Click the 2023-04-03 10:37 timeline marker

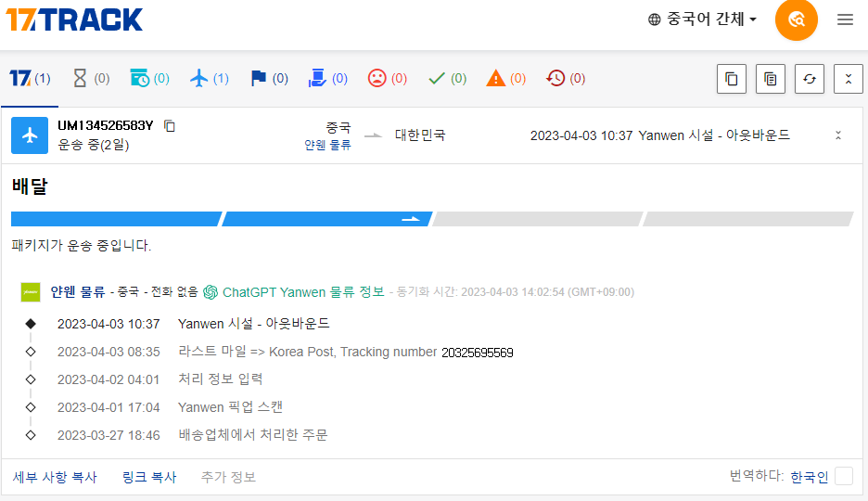pyautogui.click(x=31, y=324)
